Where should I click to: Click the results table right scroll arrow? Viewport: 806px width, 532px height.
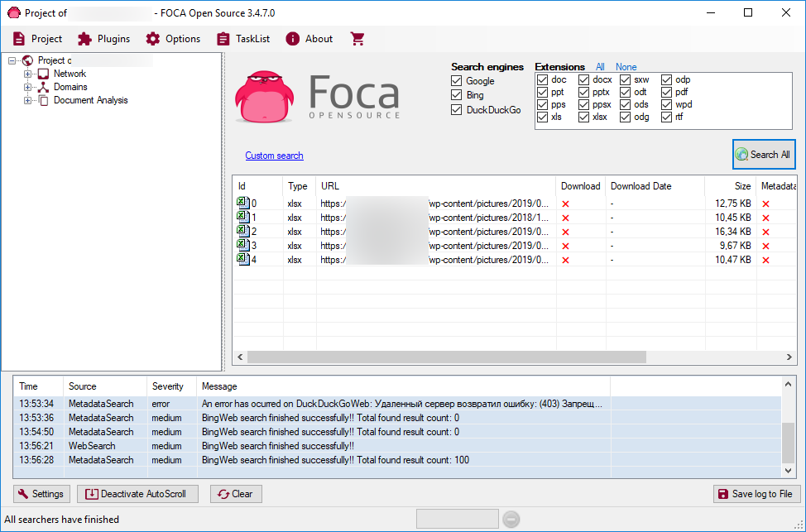point(789,357)
